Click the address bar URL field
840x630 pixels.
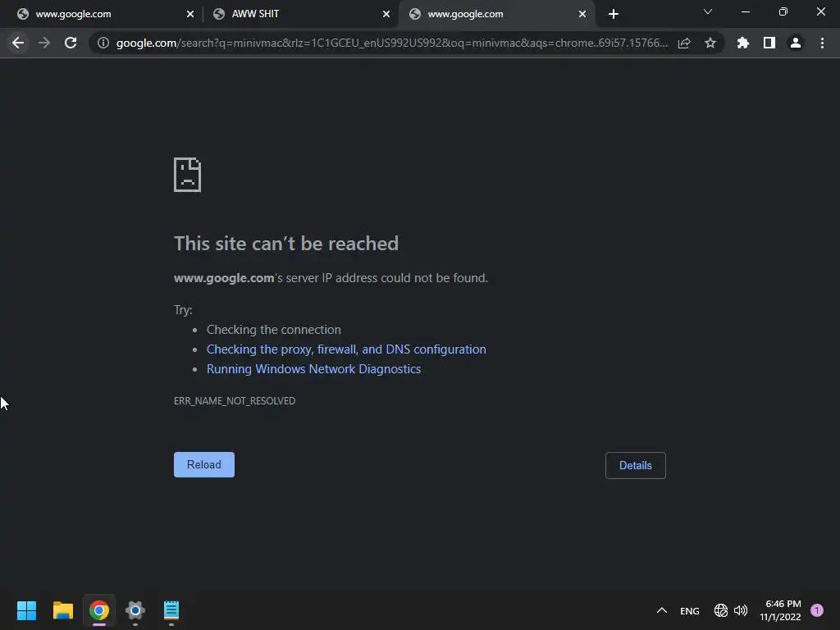click(391, 43)
